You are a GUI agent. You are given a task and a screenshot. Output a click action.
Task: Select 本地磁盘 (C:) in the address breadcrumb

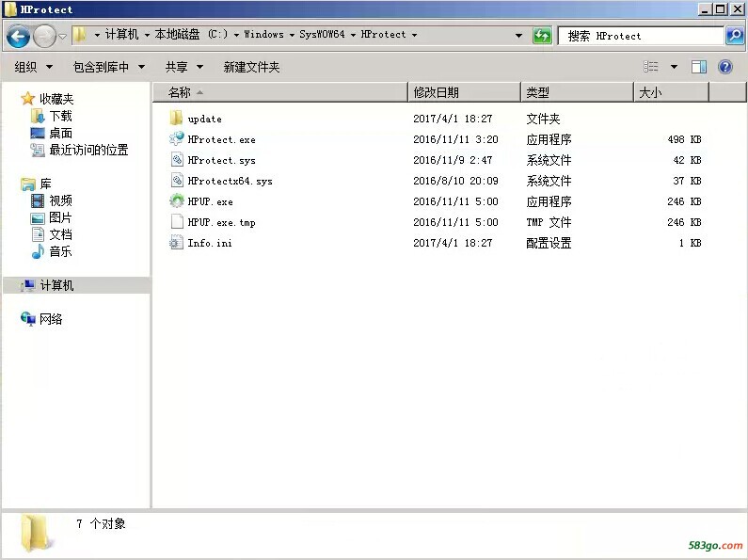pyautogui.click(x=191, y=34)
